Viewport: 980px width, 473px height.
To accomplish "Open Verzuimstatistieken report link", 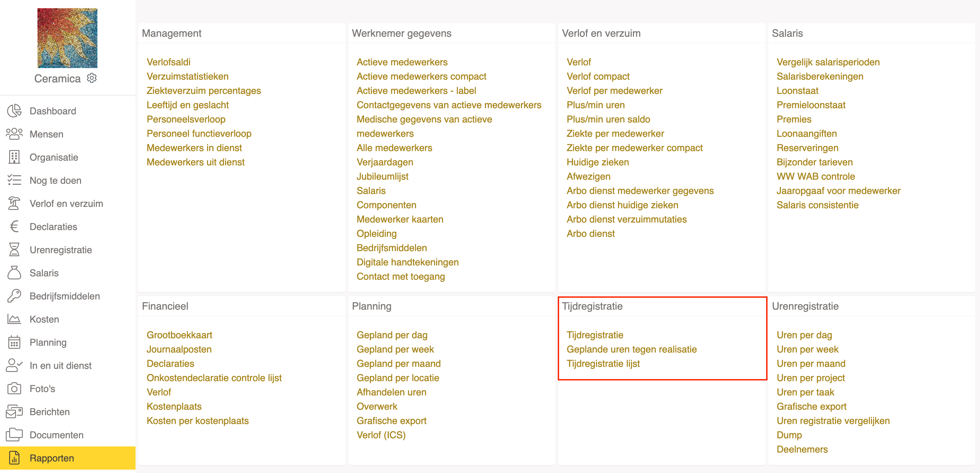I will pos(188,77).
